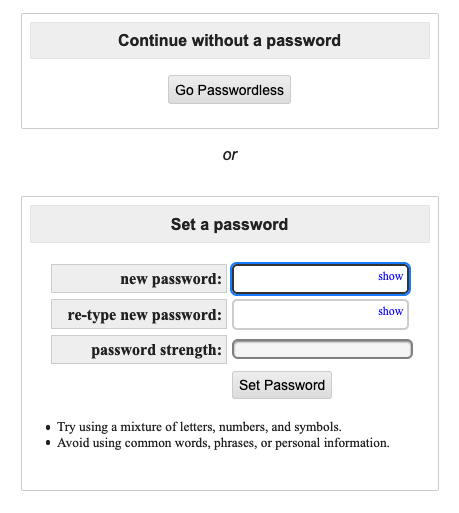Viewport: 459px width, 513px height.
Task: Click the password strength meter bar
Action: pos(322,349)
